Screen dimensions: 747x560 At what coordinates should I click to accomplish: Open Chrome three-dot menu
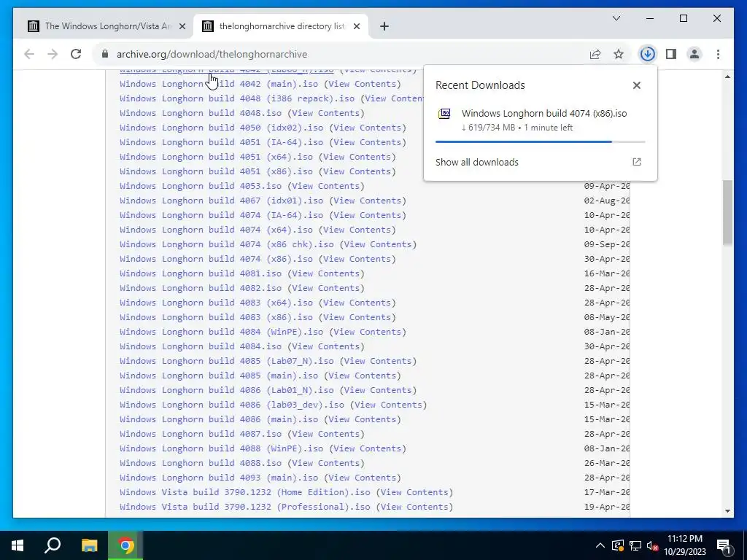tap(718, 54)
